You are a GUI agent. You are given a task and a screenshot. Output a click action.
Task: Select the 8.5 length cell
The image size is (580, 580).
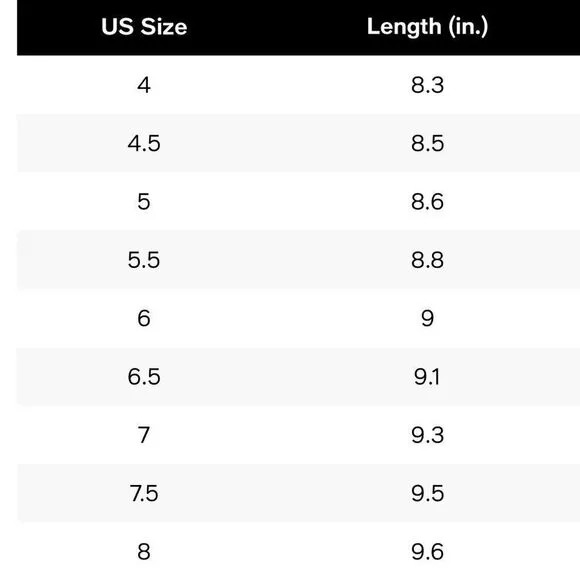point(427,144)
